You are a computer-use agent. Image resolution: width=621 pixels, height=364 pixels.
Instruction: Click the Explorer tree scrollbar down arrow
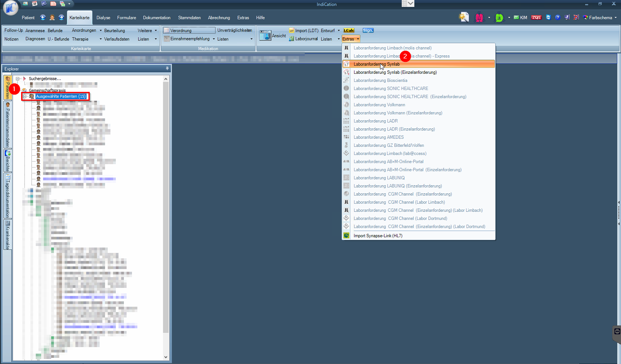[166, 357]
